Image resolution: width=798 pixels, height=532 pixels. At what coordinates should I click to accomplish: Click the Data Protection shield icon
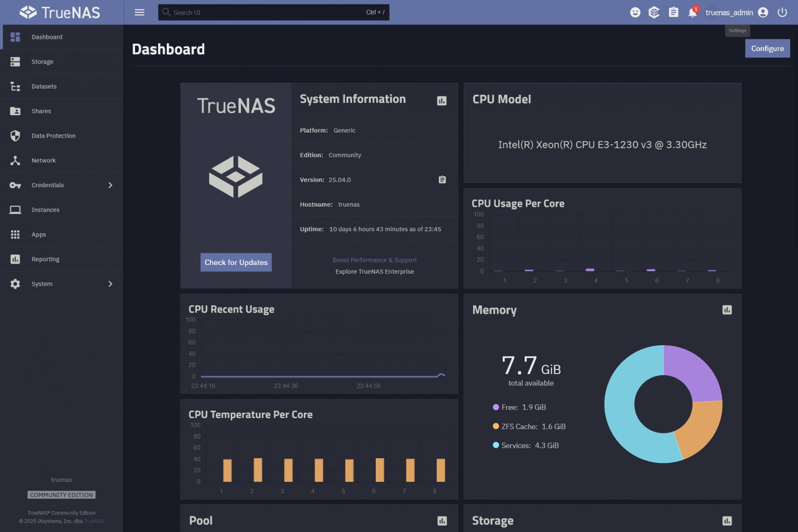click(15, 136)
